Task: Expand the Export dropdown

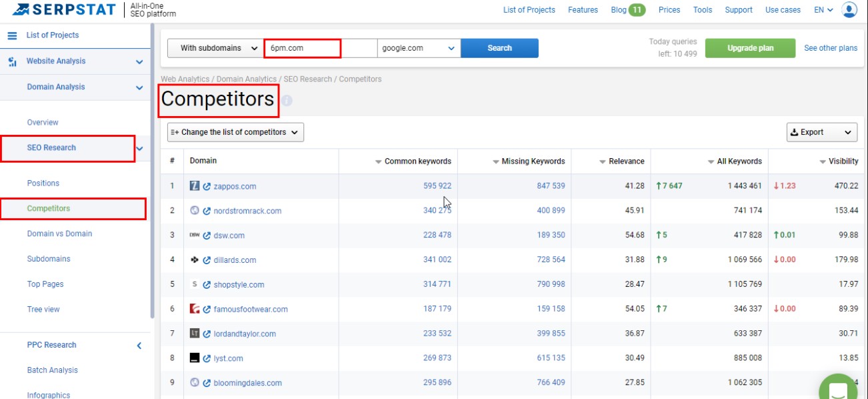Action: tap(821, 132)
